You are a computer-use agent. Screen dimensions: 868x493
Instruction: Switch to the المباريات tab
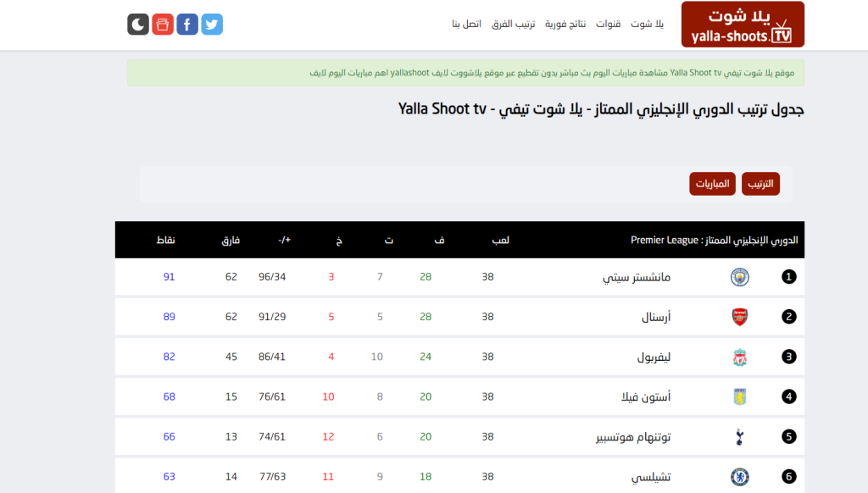(x=712, y=184)
